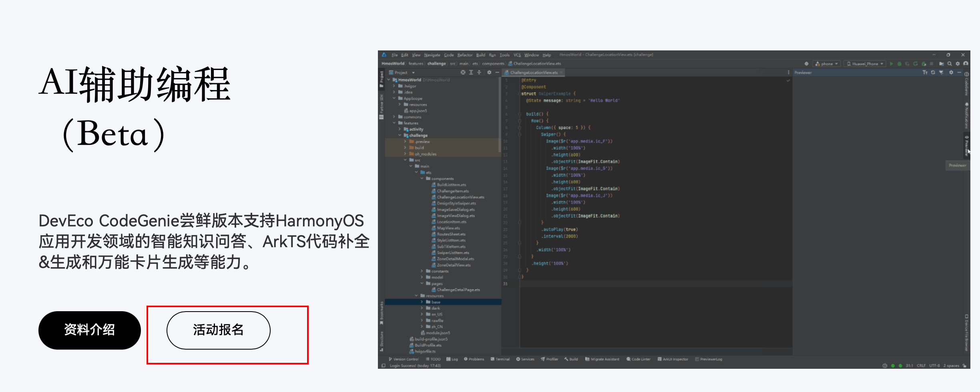Open the Tools menu
The width and height of the screenshot is (980, 392).
coord(504,55)
